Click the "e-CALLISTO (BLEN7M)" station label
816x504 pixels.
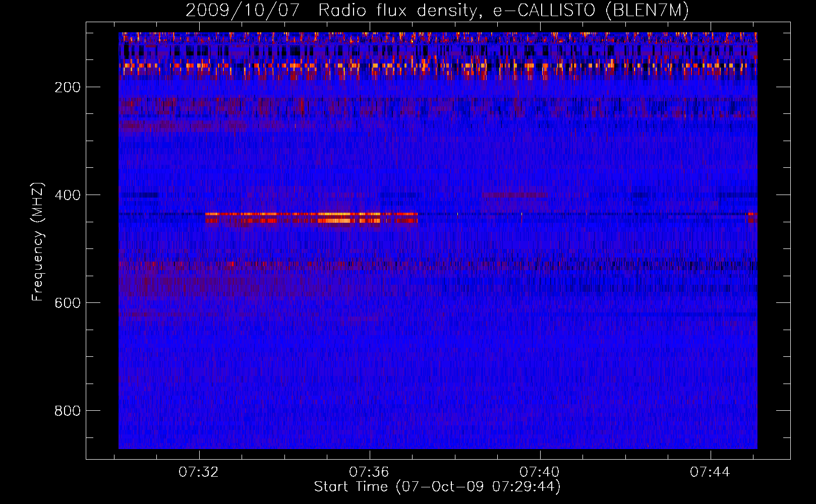tap(591, 11)
